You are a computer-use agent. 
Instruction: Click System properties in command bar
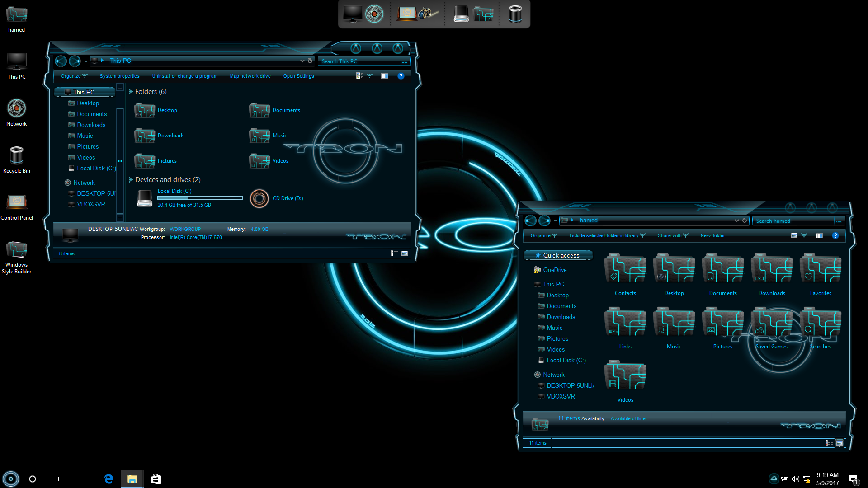point(119,76)
